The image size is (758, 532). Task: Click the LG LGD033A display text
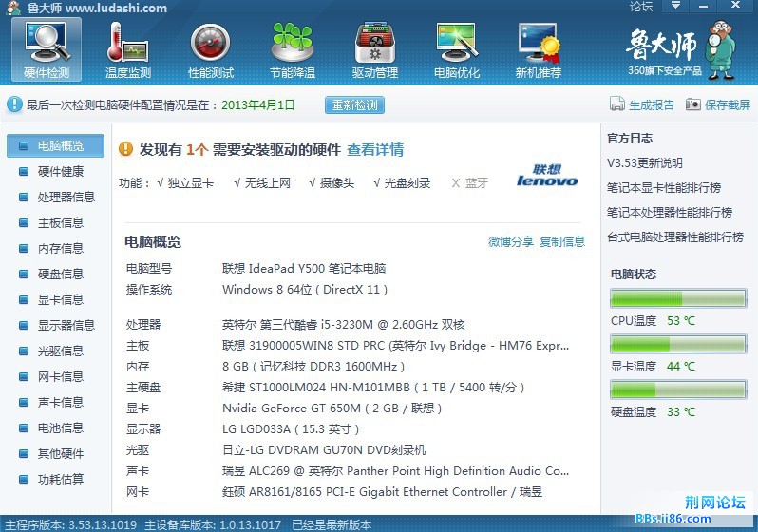click(x=291, y=429)
